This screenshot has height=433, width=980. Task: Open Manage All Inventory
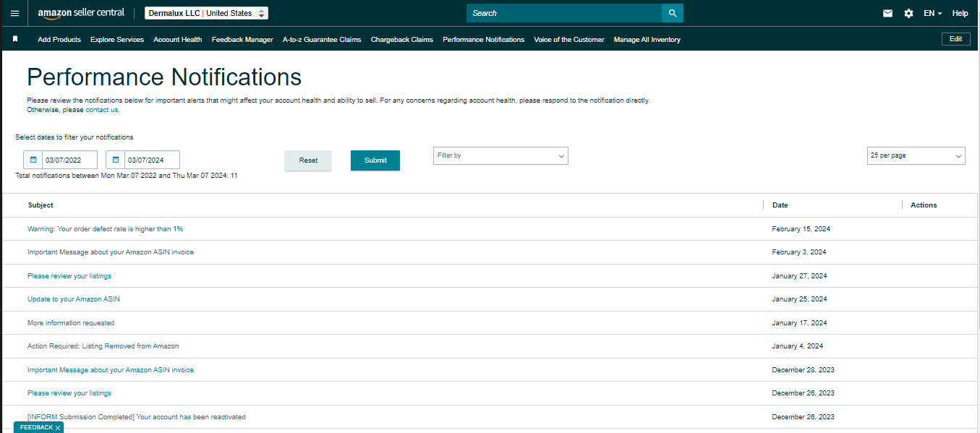[647, 40]
